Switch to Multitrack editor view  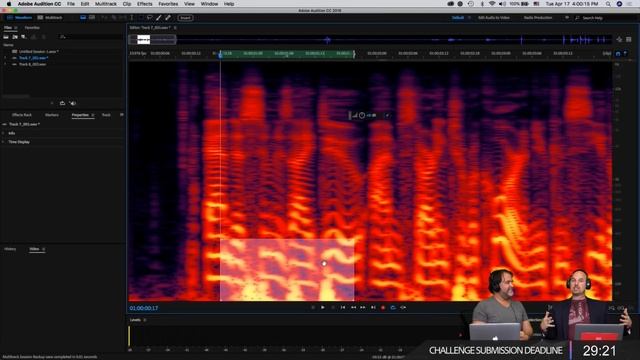(x=50, y=18)
